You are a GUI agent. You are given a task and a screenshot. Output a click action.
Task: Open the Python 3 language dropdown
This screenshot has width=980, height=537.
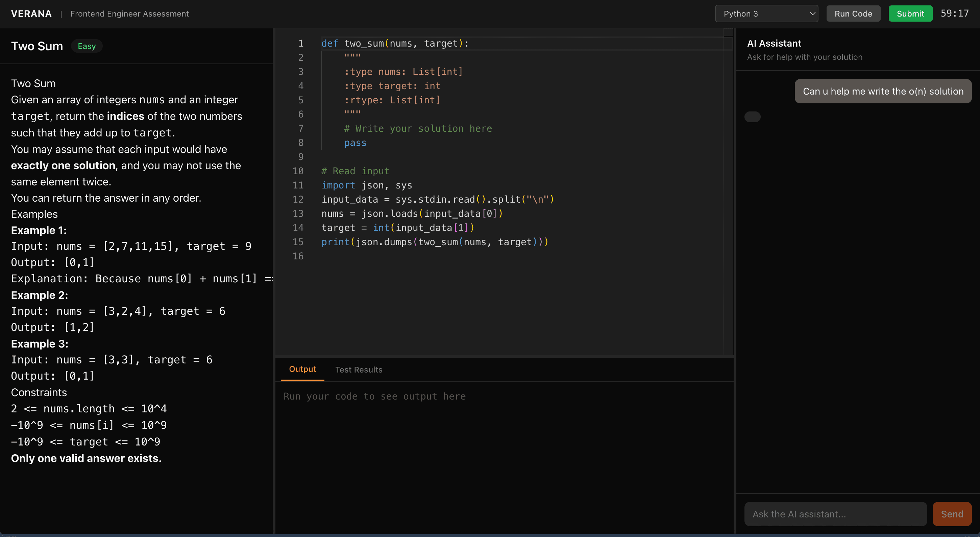pos(766,14)
